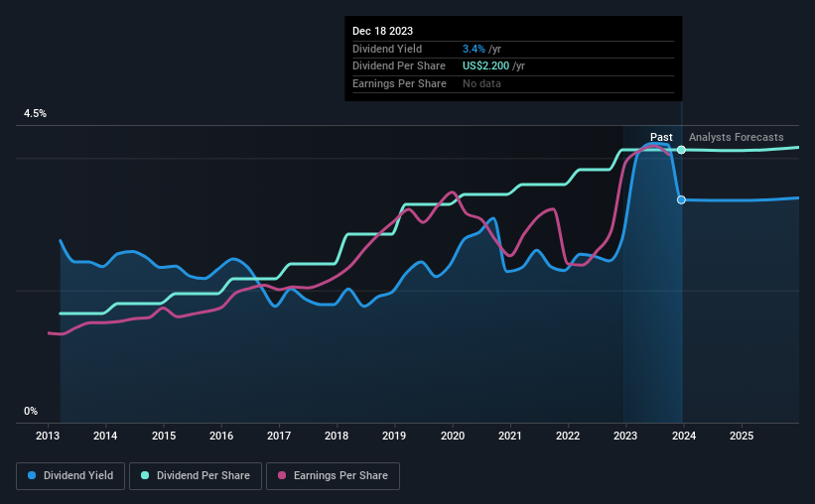Click the 2025 x-axis label

(742, 436)
